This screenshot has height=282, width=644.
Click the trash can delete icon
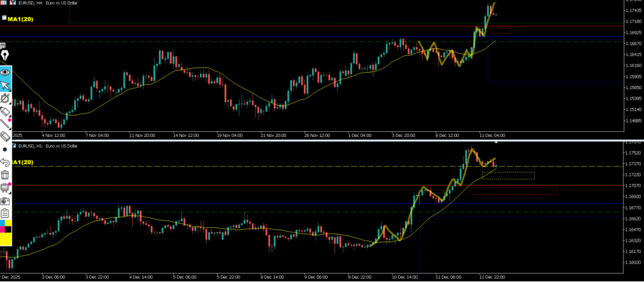(x=6, y=175)
